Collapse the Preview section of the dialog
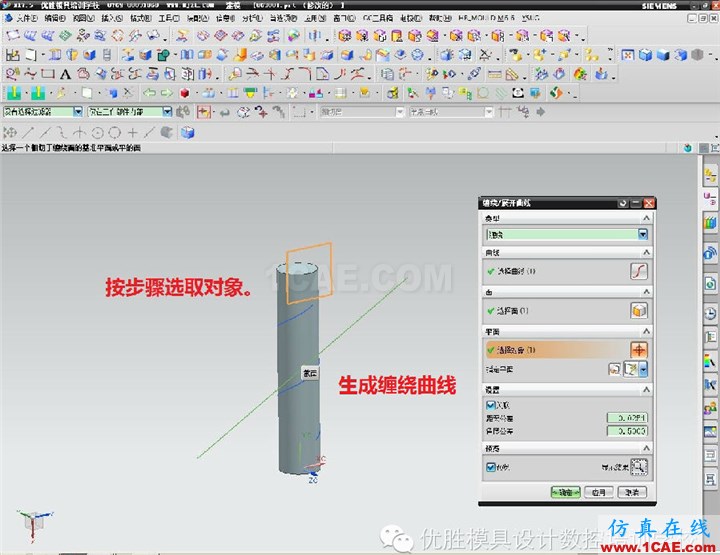Viewport: 720px width, 555px height. click(x=646, y=448)
